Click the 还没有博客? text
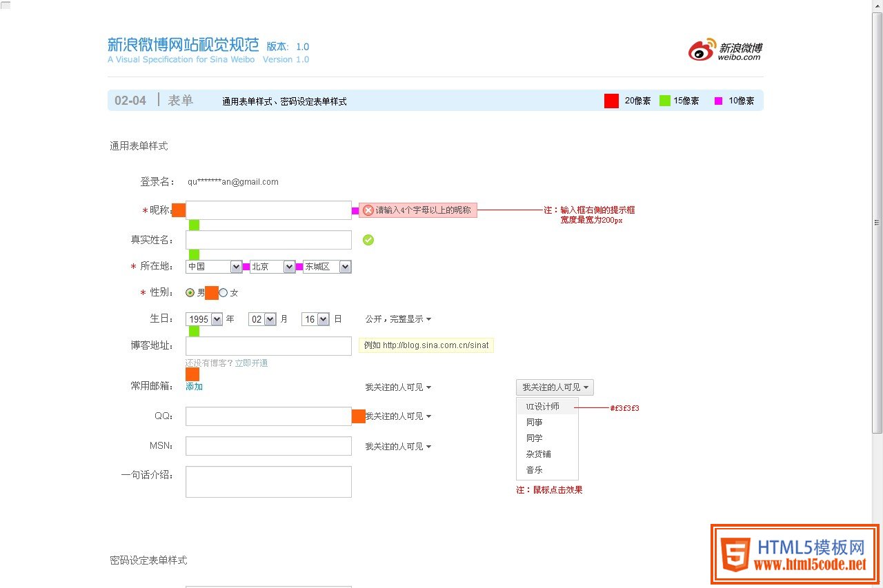The height and width of the screenshot is (588, 883). pos(210,363)
